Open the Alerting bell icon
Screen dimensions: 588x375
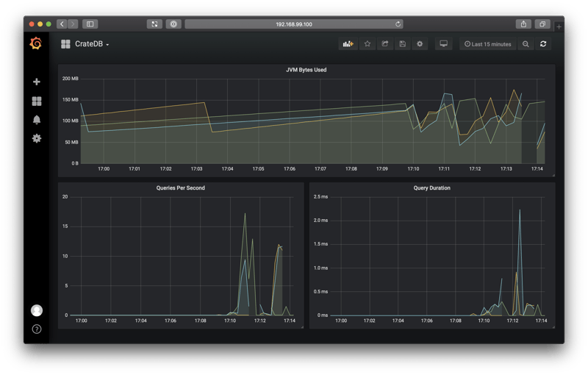click(36, 120)
